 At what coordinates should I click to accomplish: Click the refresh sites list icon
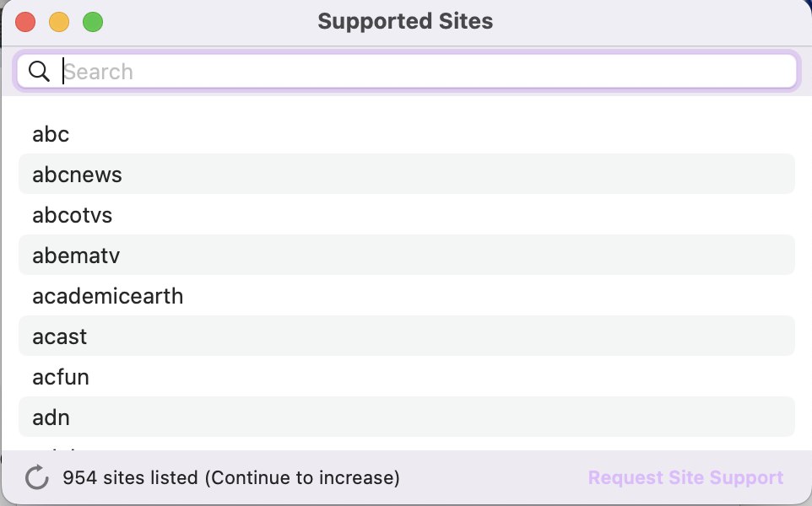tap(36, 478)
